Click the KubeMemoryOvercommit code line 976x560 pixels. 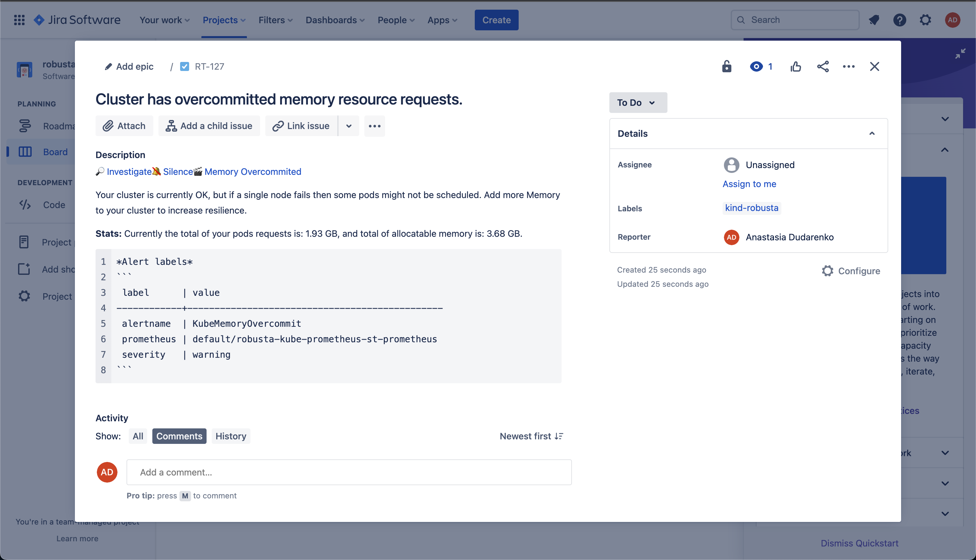click(x=211, y=324)
